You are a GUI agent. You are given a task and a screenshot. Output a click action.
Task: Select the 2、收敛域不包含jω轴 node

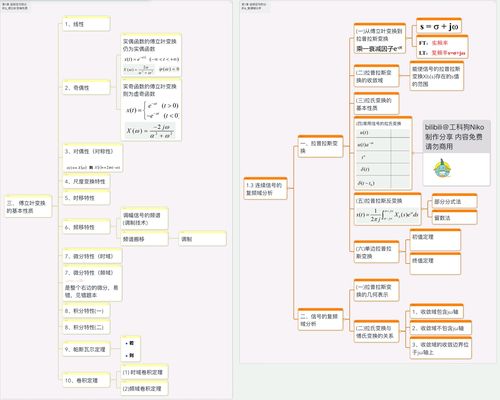[441, 328]
